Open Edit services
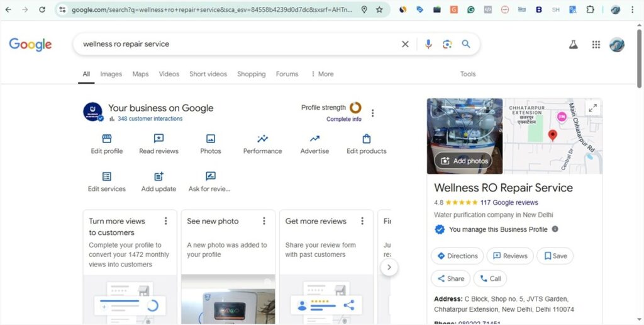The height and width of the screenshot is (325, 644). tap(107, 182)
